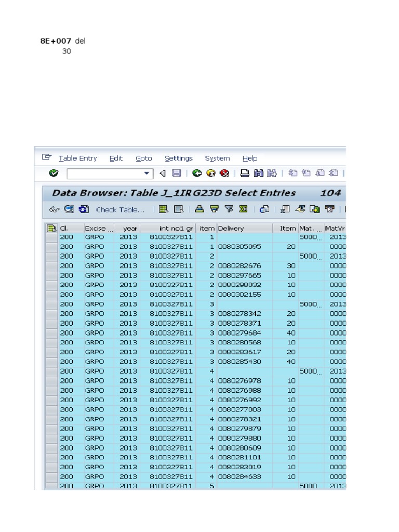Click delivery cell 0080279880
The height and width of the screenshot is (532, 399).
pyautogui.click(x=245, y=438)
